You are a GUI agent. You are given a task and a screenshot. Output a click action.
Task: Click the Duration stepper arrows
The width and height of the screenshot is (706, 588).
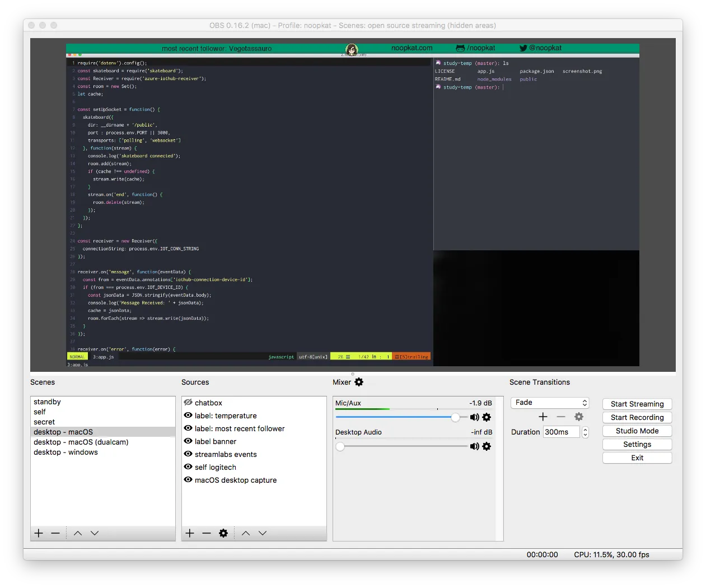click(x=586, y=432)
